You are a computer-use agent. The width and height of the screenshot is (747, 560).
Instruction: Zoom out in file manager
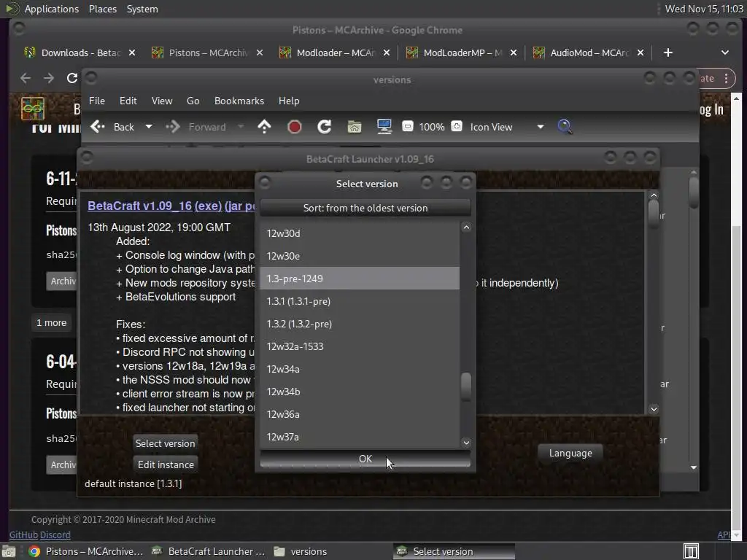click(407, 126)
